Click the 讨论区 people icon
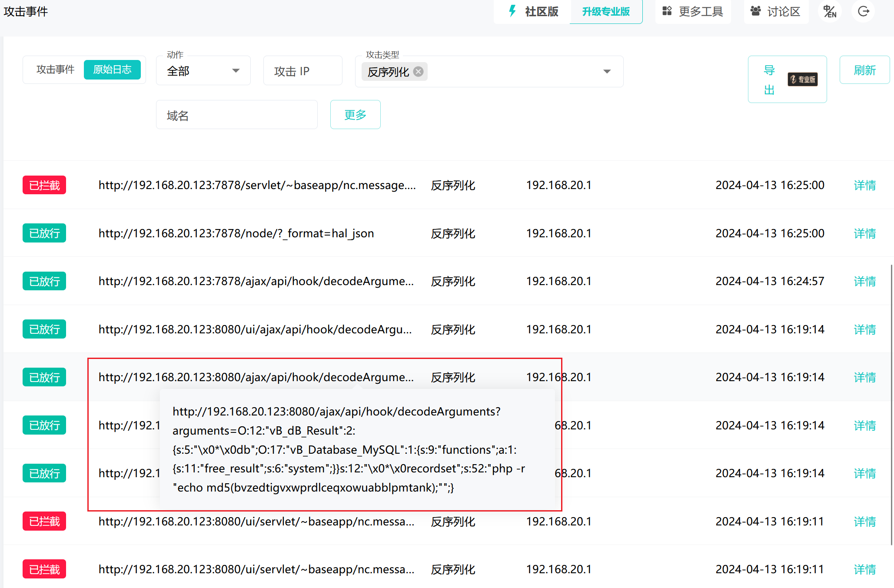The width and height of the screenshot is (894, 588). tap(755, 11)
